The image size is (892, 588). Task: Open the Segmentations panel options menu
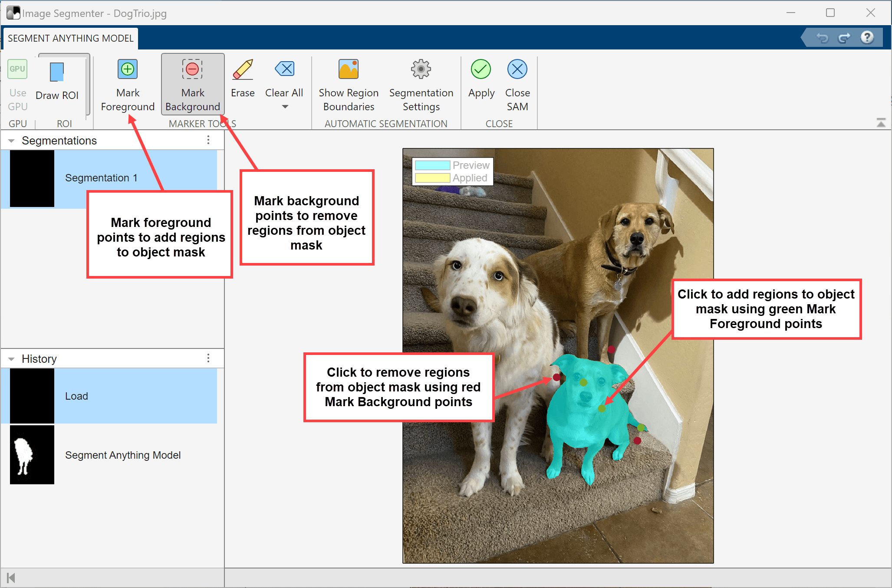[x=208, y=140]
